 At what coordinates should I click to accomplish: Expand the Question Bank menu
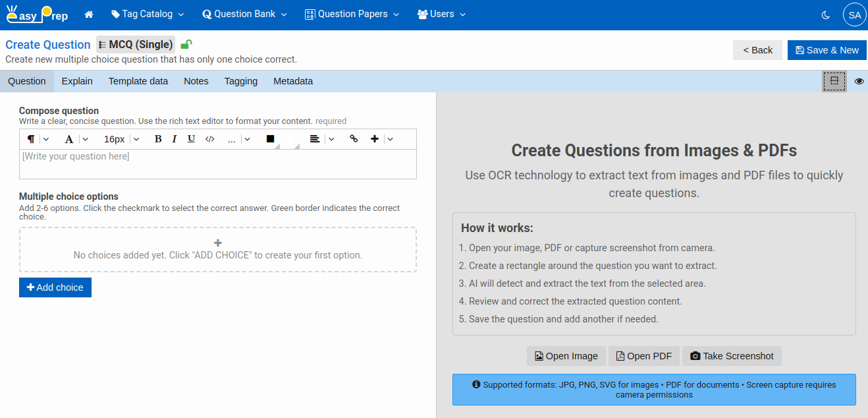click(244, 14)
